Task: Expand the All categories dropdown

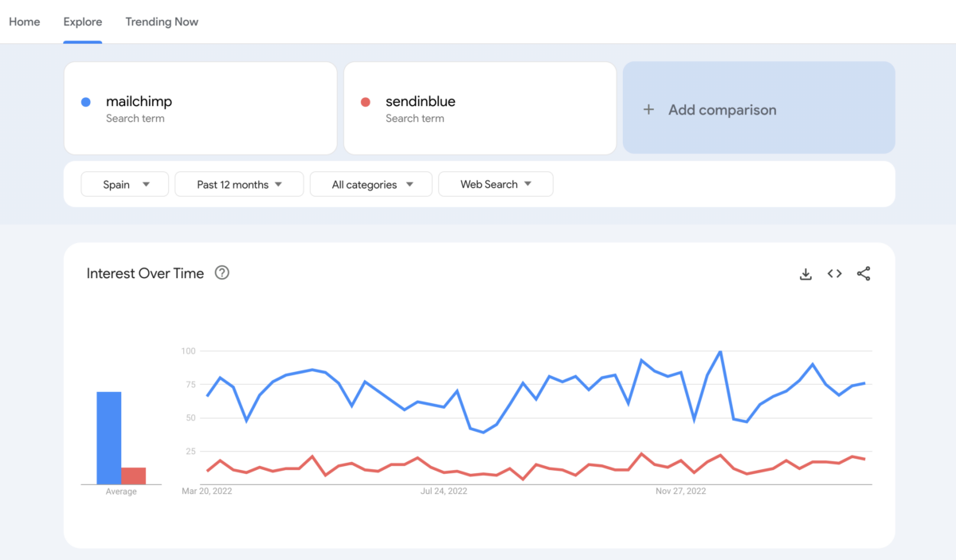Action: [x=370, y=184]
